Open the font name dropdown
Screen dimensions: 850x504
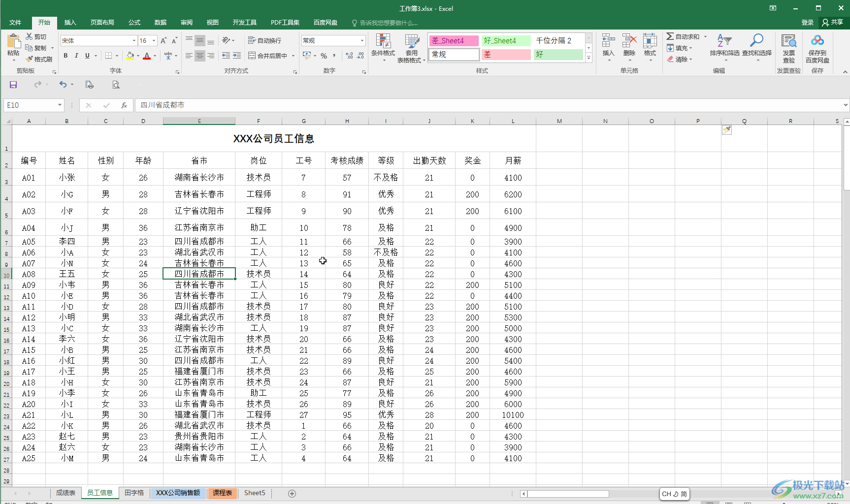[x=134, y=41]
